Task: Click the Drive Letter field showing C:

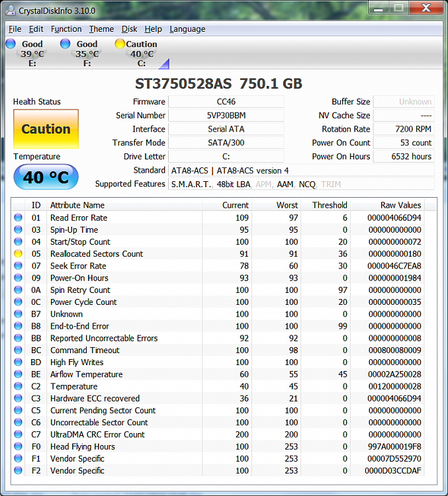Action: coord(226,156)
